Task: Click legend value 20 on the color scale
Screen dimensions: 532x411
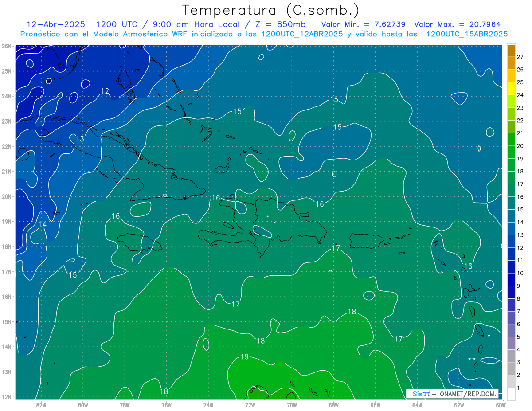Action: point(520,146)
